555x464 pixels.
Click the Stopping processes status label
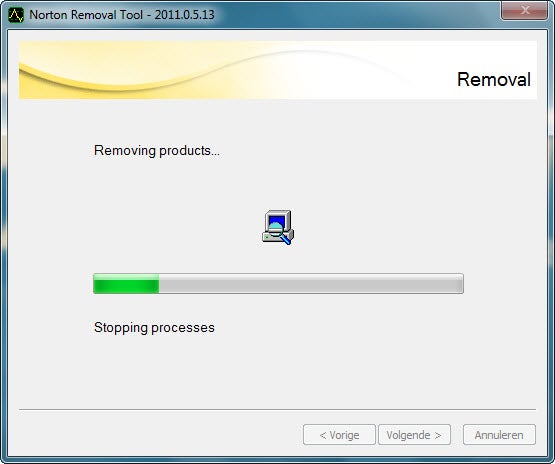(154, 328)
